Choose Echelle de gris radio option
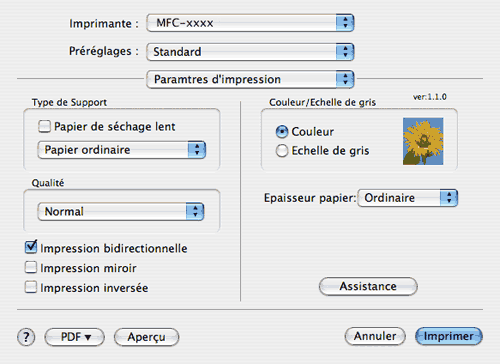The height and width of the screenshot is (364, 500). coord(282,151)
